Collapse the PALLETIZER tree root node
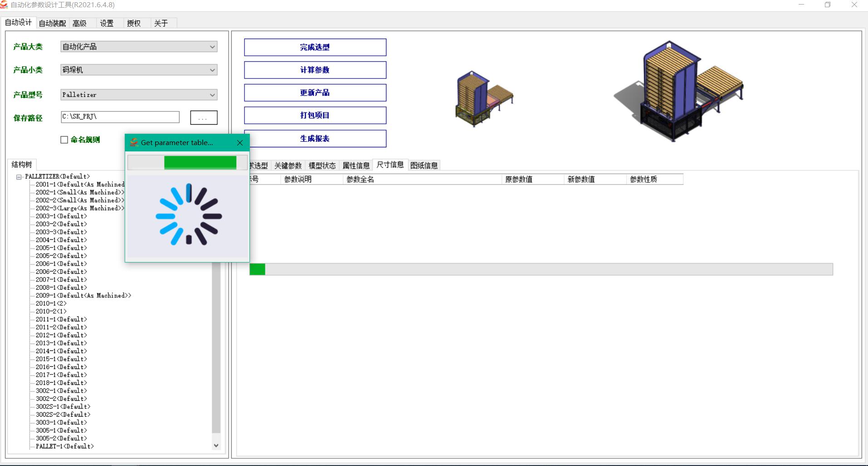 18,176
